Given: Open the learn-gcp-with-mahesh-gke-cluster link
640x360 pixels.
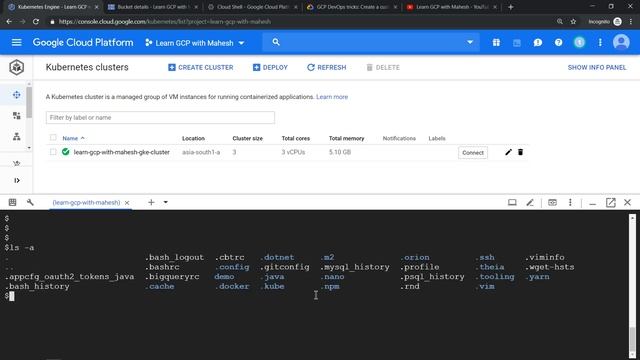Looking at the screenshot, I should coord(122,152).
